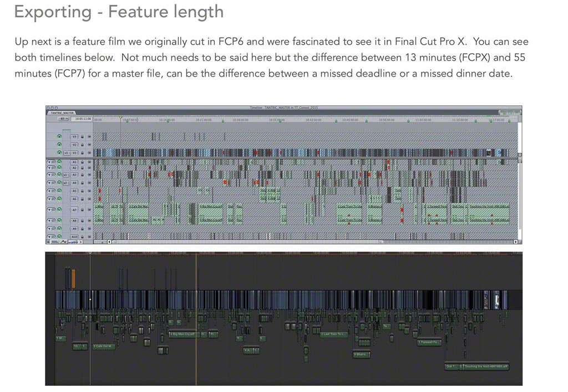Click mute/solo controls on track A6
The image size is (568, 392).
pos(51,198)
